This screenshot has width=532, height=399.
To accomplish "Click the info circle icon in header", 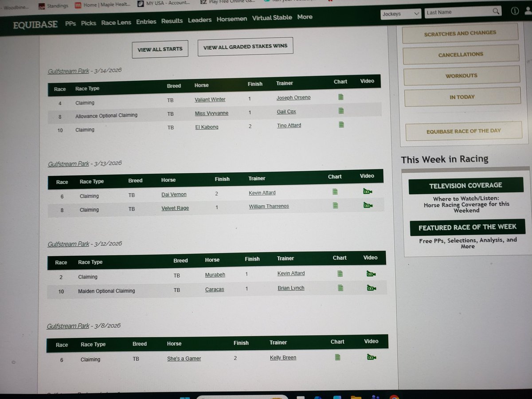I will point(515,12).
